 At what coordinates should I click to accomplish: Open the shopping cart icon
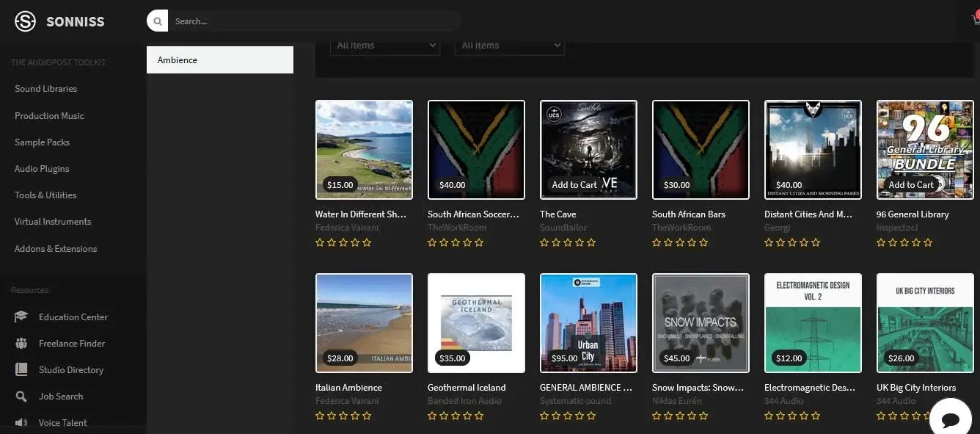[x=975, y=21]
